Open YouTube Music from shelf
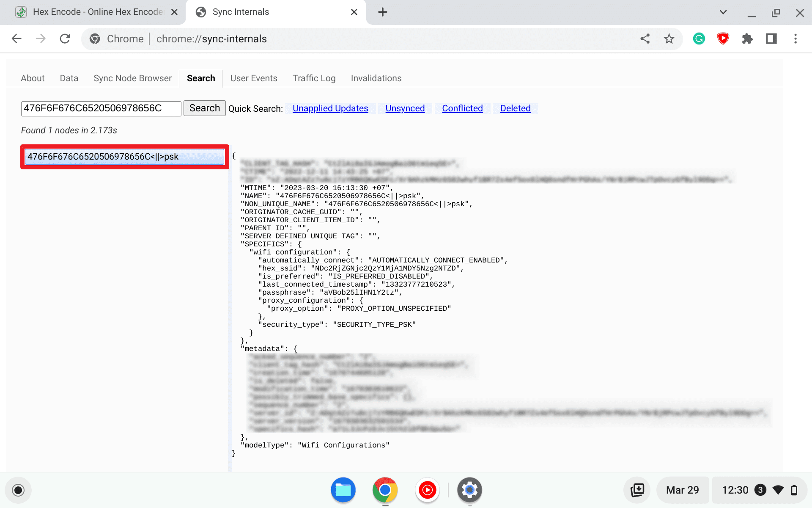The image size is (812, 508). [427, 490]
